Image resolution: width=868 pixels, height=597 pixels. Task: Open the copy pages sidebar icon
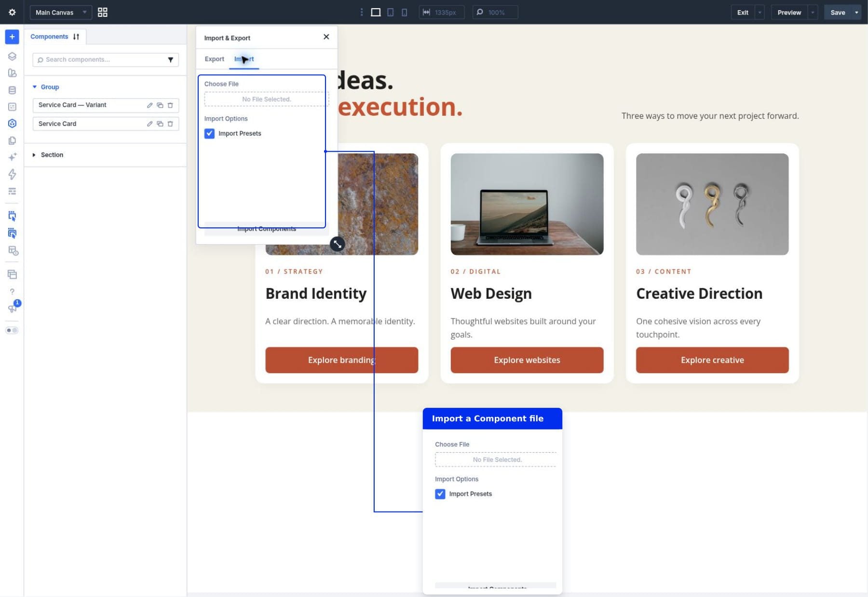point(12,140)
